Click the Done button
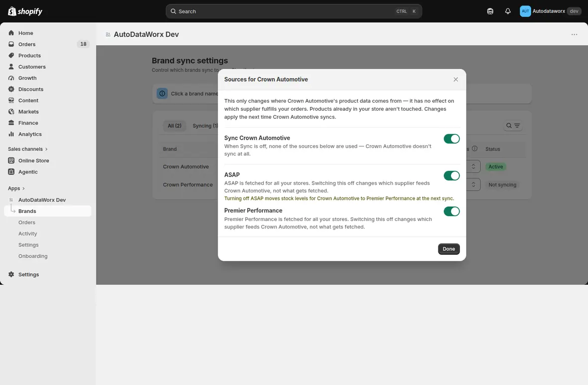Viewport: 588px width, 385px height. (x=449, y=249)
